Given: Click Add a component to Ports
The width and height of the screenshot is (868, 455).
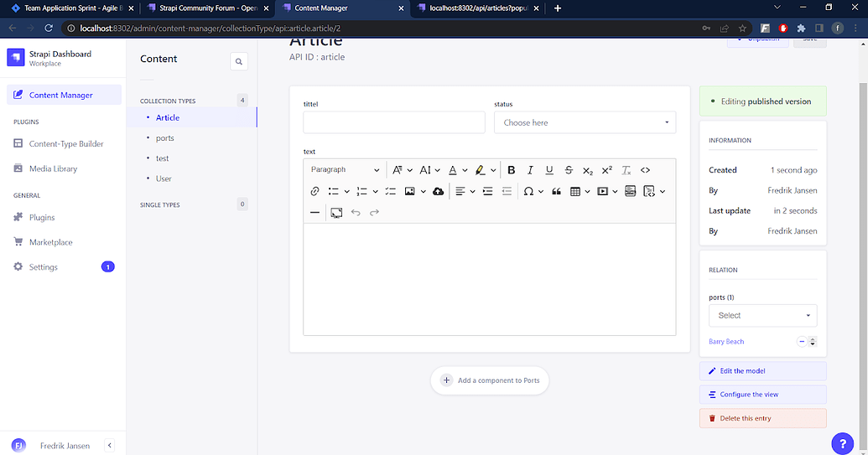Looking at the screenshot, I should (490, 380).
